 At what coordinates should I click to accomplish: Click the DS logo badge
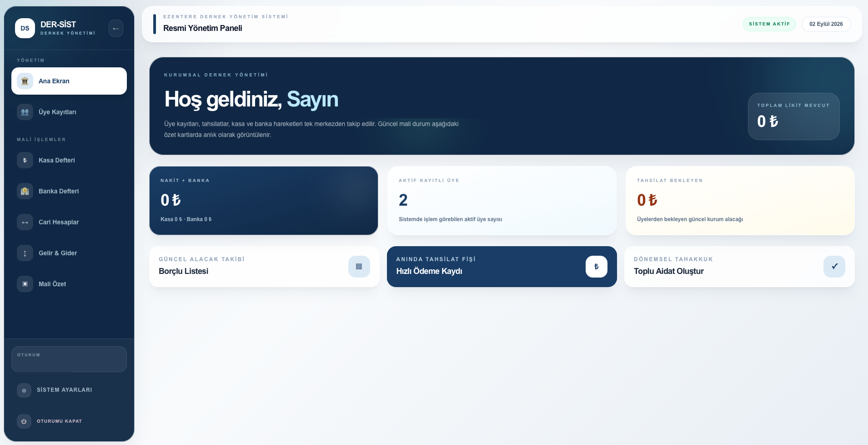tap(25, 28)
